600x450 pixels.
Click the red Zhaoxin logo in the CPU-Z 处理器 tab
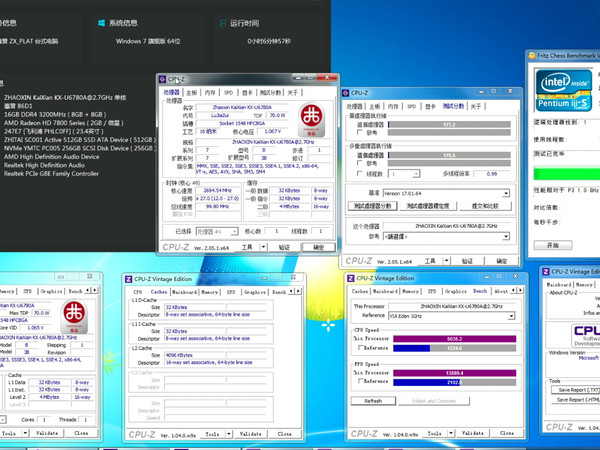(311, 119)
